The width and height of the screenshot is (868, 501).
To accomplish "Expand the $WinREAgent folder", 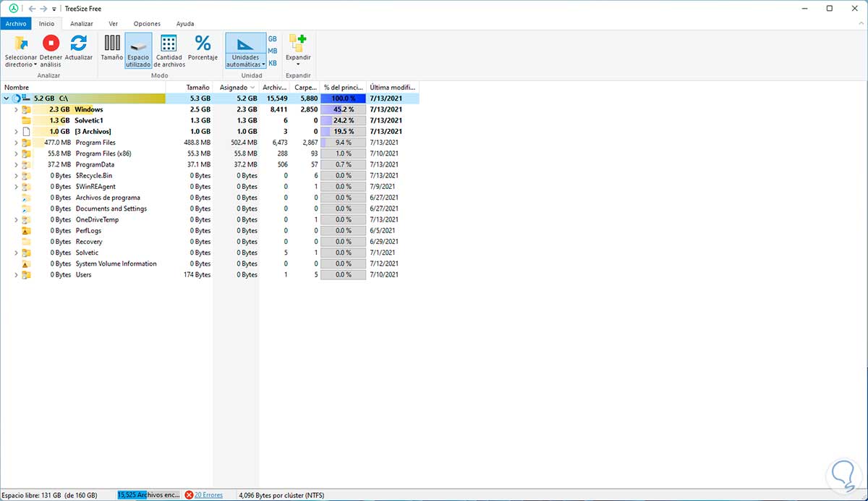I will pos(17,186).
